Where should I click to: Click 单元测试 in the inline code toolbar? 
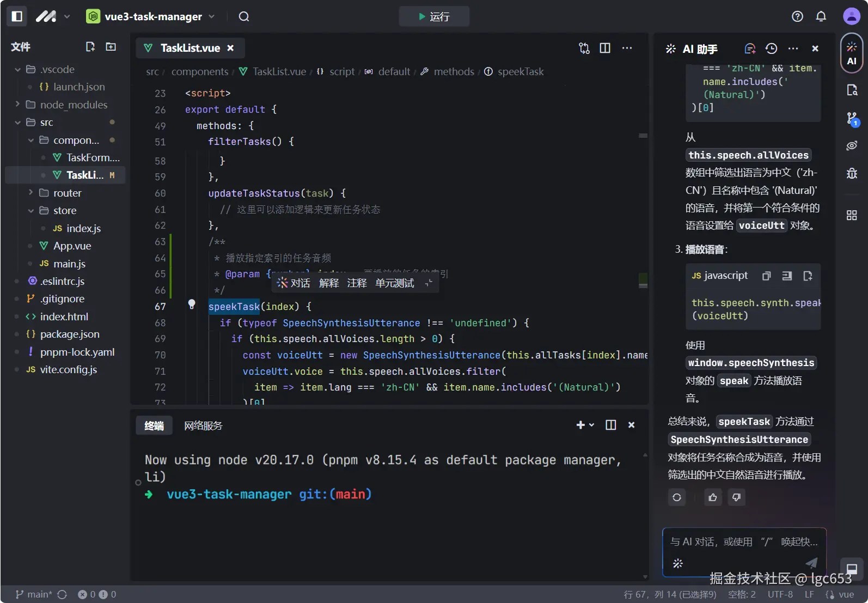coord(394,283)
